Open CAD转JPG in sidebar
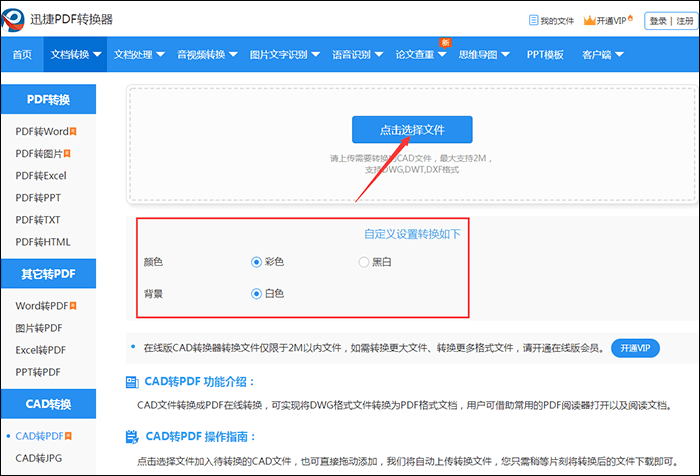The width and height of the screenshot is (700, 476). [x=38, y=458]
